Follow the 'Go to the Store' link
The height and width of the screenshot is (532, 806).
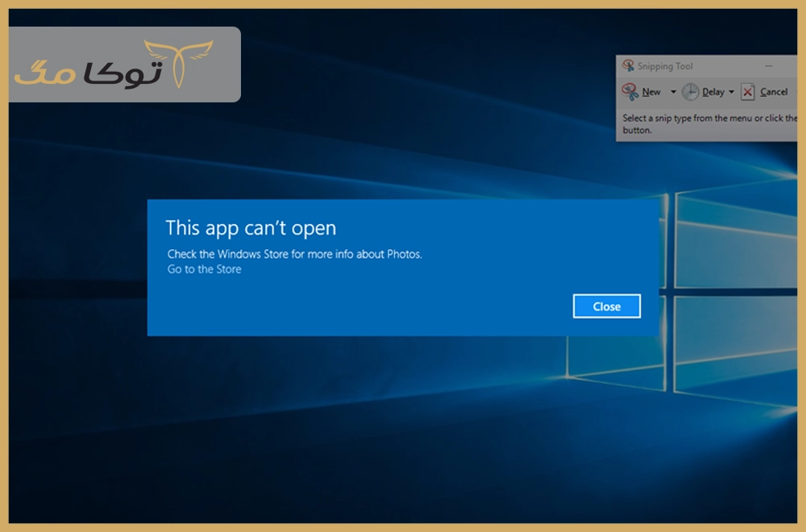[204, 269]
